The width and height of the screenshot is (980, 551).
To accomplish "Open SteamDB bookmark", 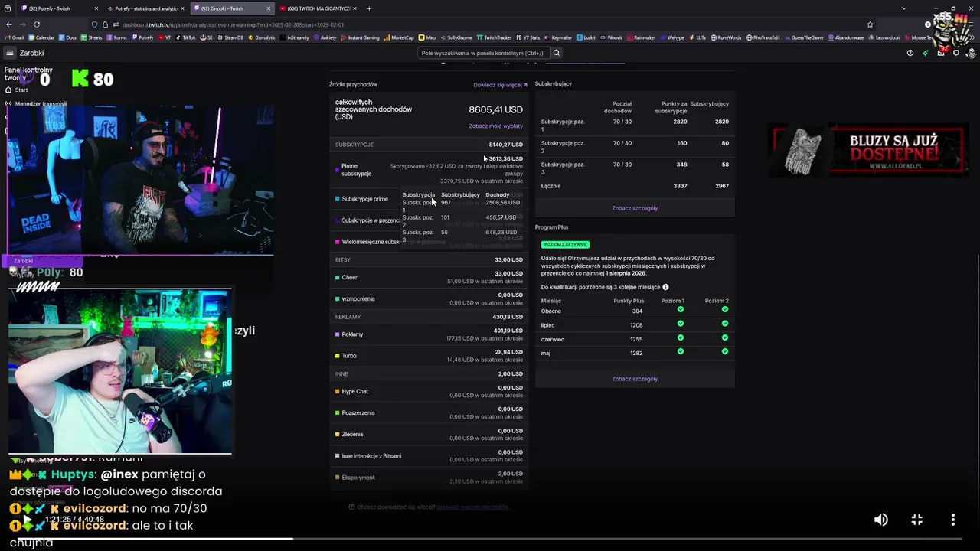I will coord(230,37).
